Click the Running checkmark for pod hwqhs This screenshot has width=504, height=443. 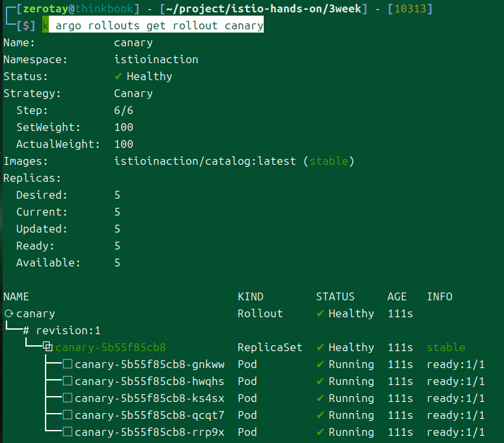(320, 381)
